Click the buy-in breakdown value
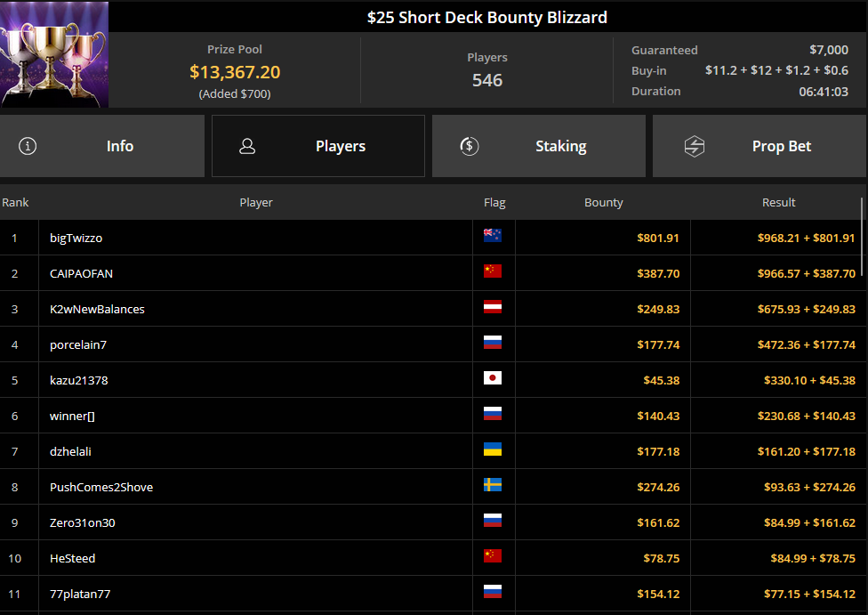The image size is (868, 615). (x=776, y=70)
